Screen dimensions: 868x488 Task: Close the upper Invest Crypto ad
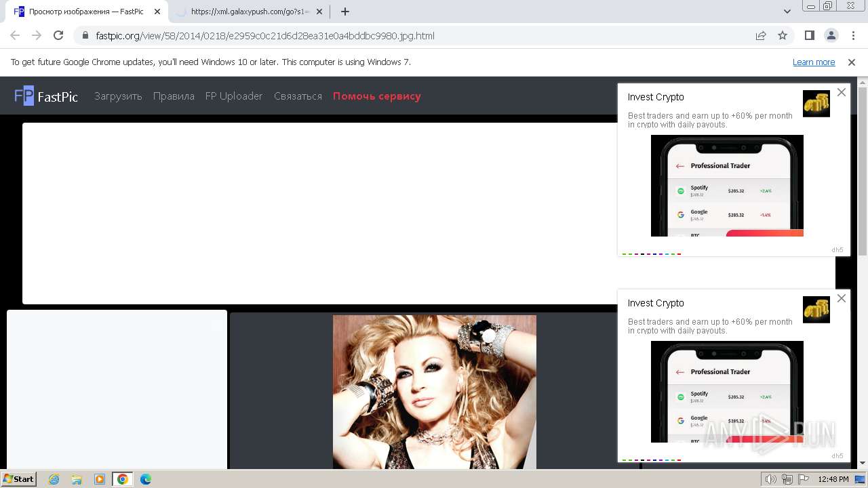point(842,92)
